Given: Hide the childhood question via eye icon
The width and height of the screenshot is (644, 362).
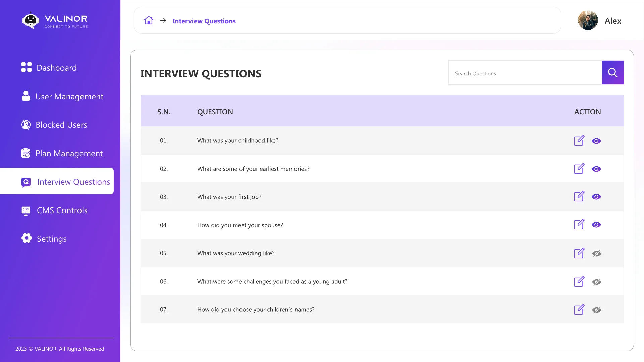Looking at the screenshot, I should 596,141.
